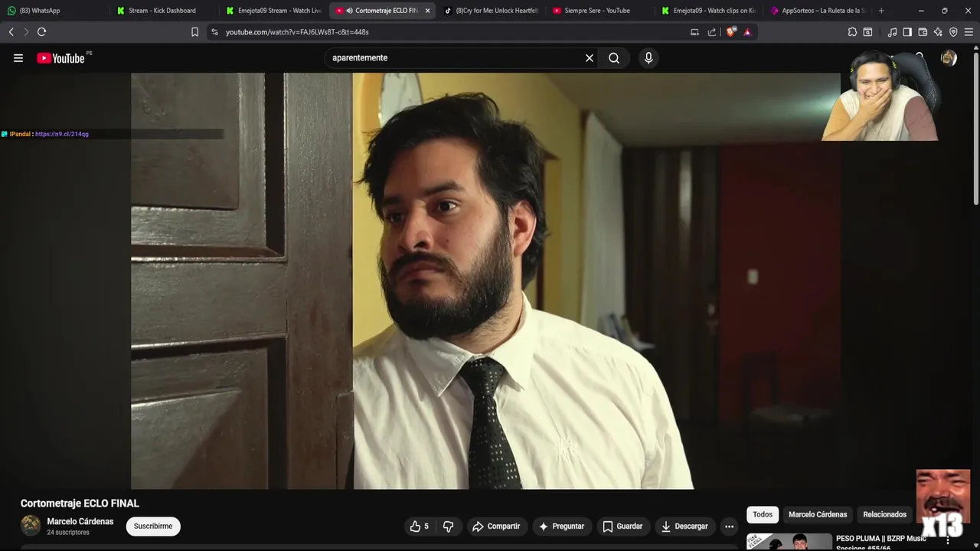This screenshot has height=551, width=980.
Task: Switch to Stream - Kick Dashboard tab
Action: pos(164,11)
